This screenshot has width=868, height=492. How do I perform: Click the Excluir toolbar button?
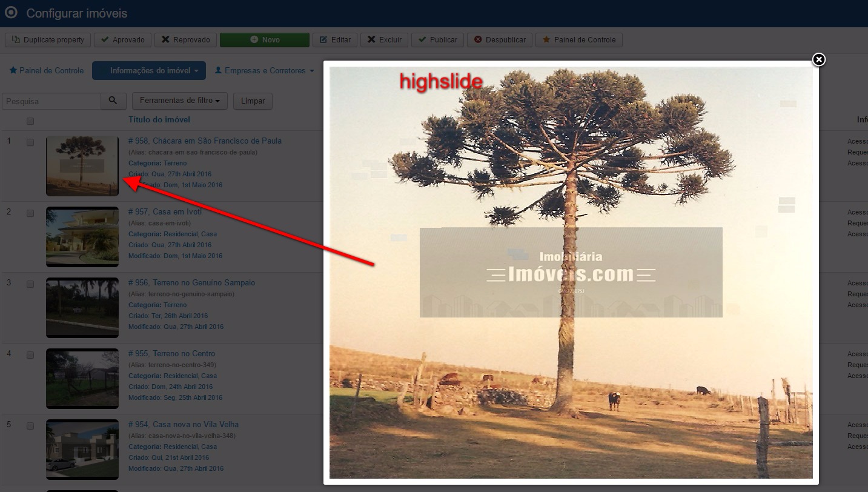click(x=384, y=40)
